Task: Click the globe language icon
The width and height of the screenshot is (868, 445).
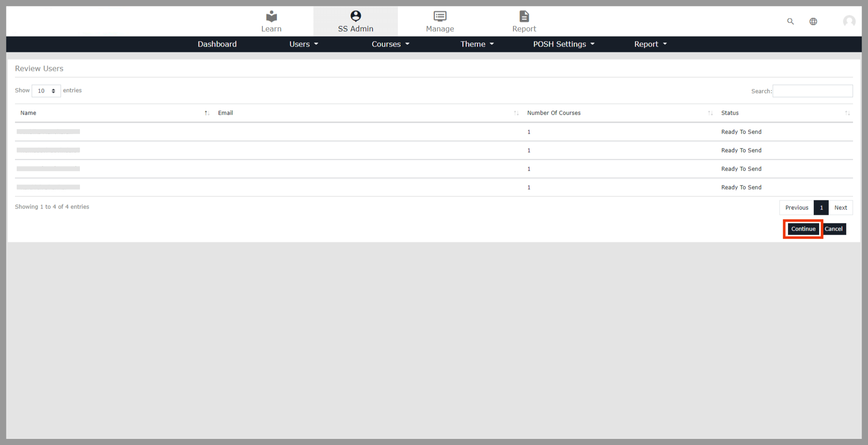Action: 813,21
